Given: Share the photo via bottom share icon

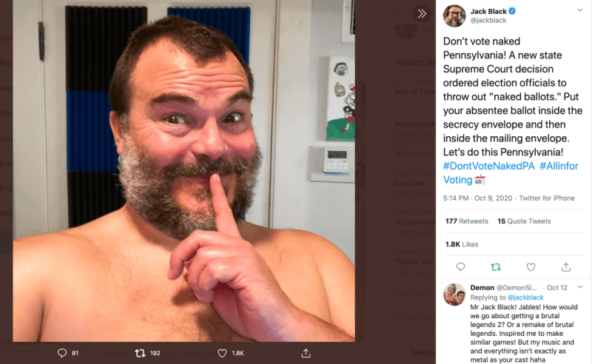Looking at the screenshot, I should pyautogui.click(x=306, y=354).
